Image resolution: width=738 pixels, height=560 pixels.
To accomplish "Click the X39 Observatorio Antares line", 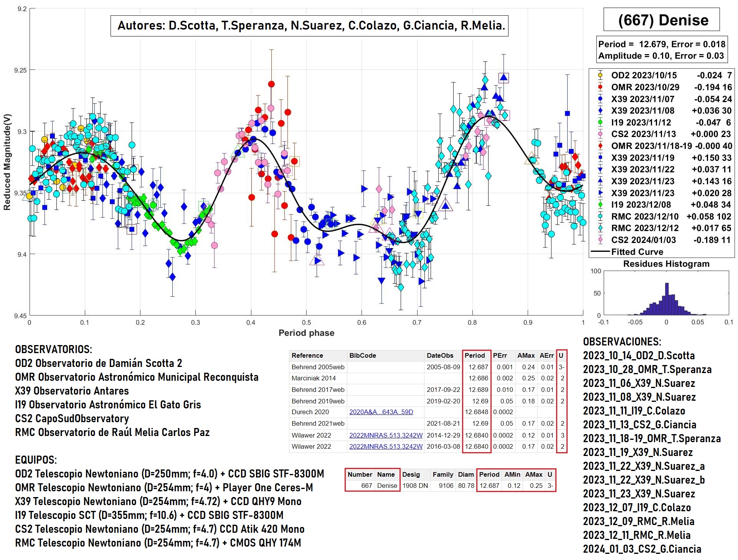I will pyautogui.click(x=72, y=391).
